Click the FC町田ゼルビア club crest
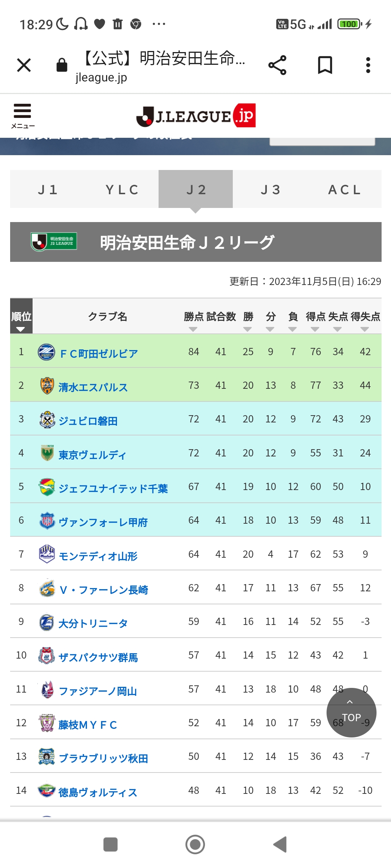 pyautogui.click(x=47, y=352)
